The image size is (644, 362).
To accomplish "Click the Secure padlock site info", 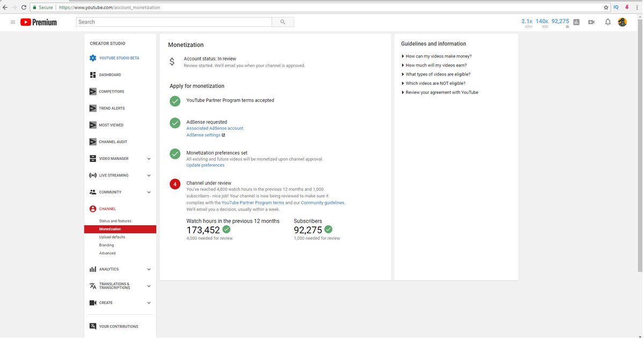I will [42, 8].
